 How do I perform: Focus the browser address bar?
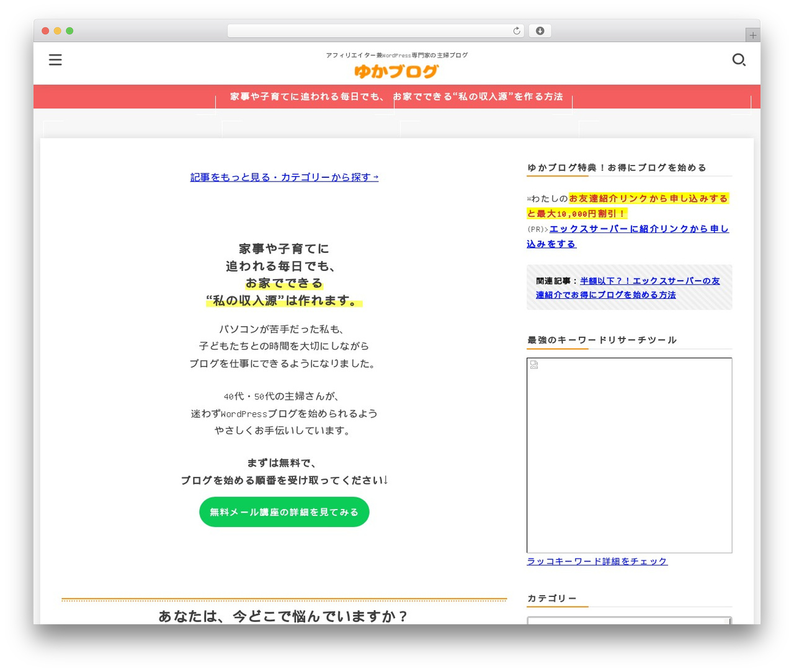pos(375,31)
